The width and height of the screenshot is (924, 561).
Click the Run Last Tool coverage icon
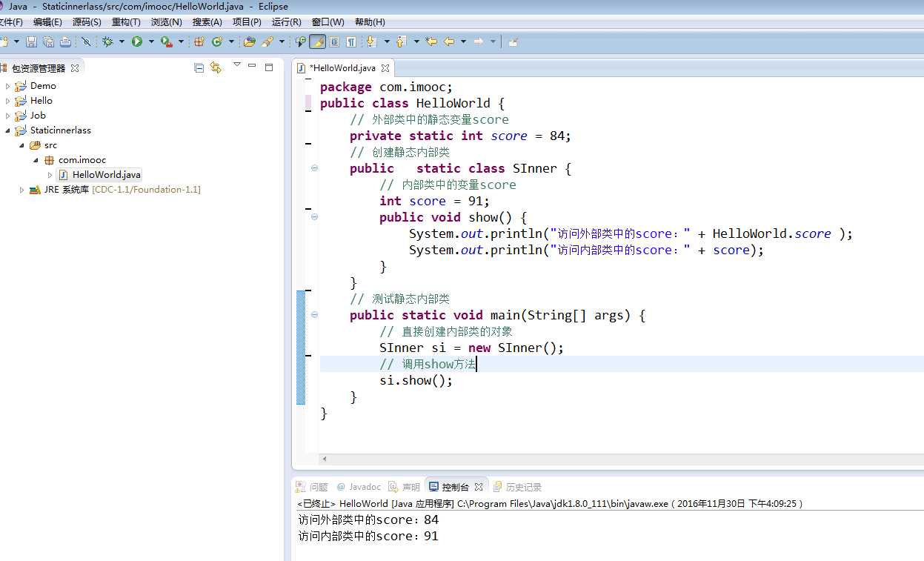pos(167,42)
